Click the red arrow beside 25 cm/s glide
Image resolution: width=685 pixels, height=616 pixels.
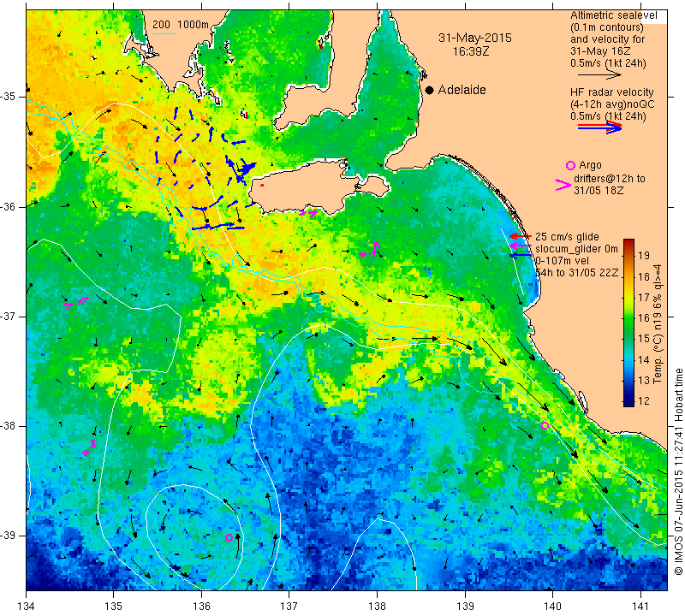[x=521, y=236]
